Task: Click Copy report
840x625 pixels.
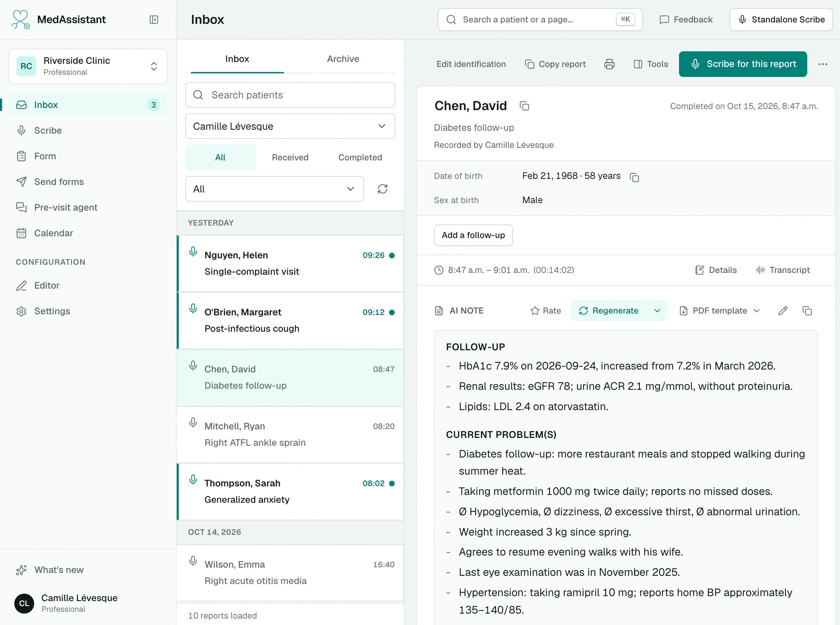Action: click(555, 64)
